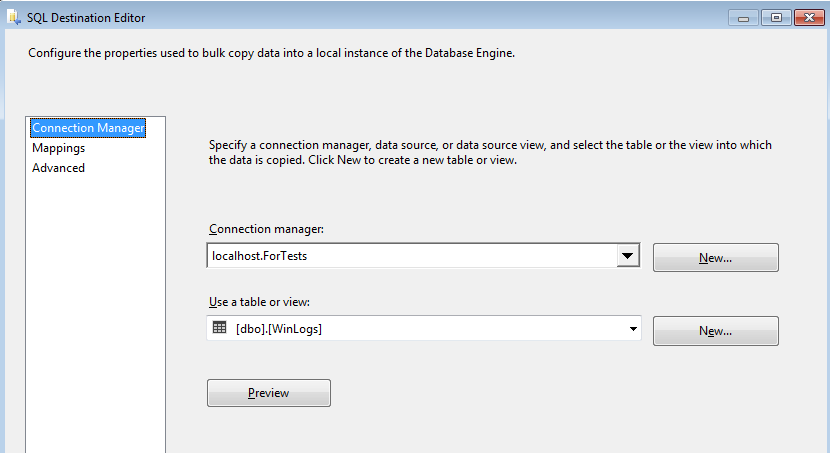
Task: Click the SQL Destination Editor title bar icon
Action: (12, 15)
